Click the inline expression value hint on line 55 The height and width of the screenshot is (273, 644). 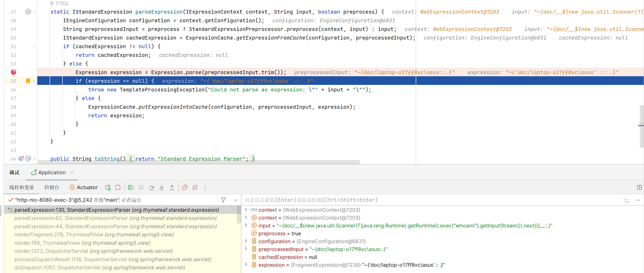click(x=238, y=81)
